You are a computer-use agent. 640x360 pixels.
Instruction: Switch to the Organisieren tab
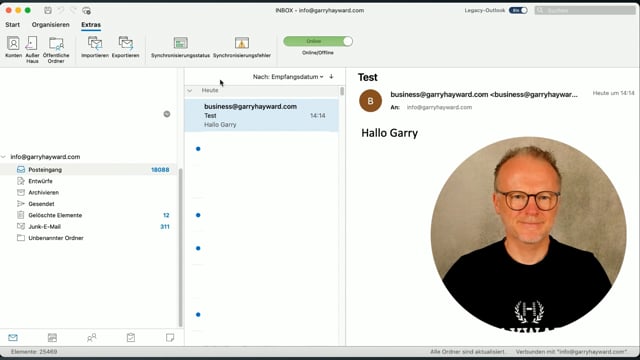pos(51,24)
